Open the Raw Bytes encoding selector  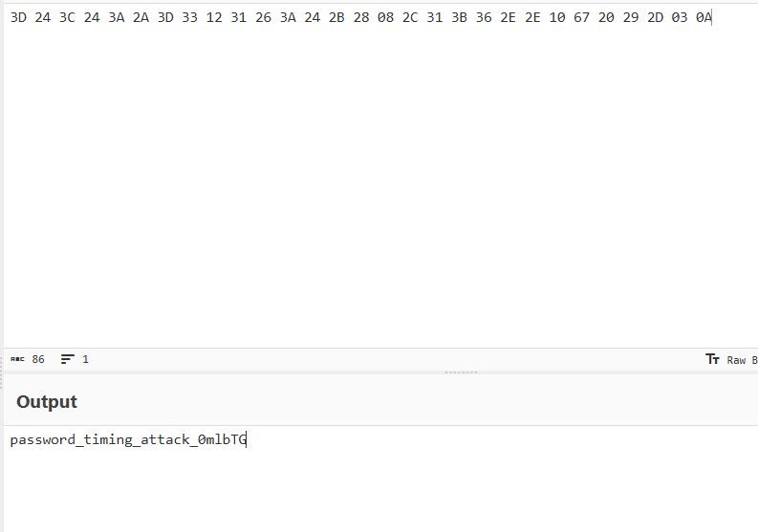(741, 359)
